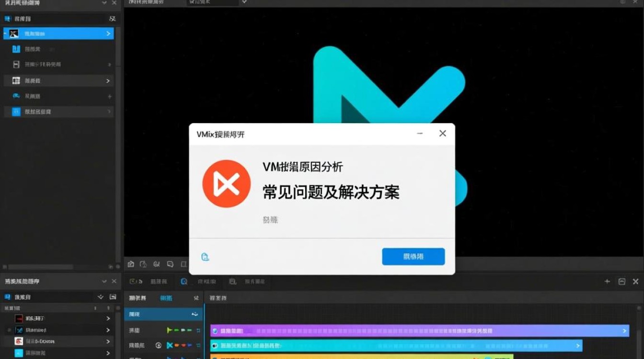Toggle the square icon ending the third track header
Image resolution: width=644 pixels, height=359 pixels.
click(198, 345)
